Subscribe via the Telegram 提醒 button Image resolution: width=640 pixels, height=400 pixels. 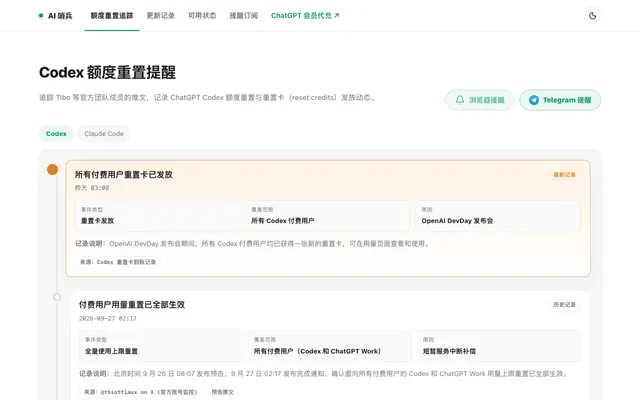[x=560, y=100]
